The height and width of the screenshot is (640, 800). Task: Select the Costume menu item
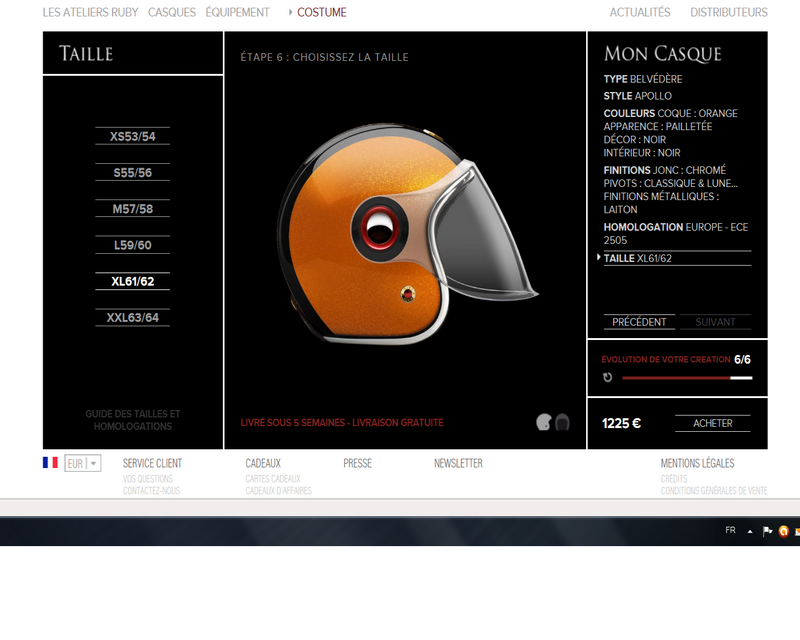[x=322, y=12]
